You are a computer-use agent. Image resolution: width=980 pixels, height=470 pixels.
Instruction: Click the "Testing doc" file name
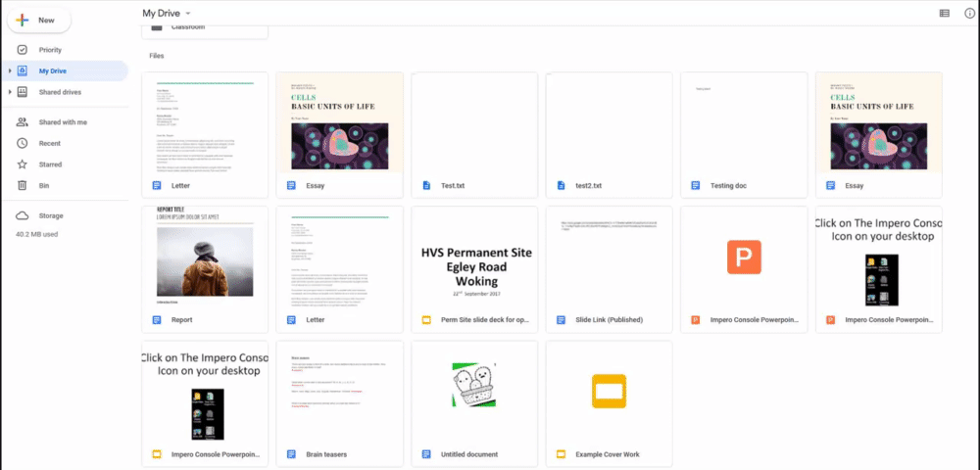(728, 186)
